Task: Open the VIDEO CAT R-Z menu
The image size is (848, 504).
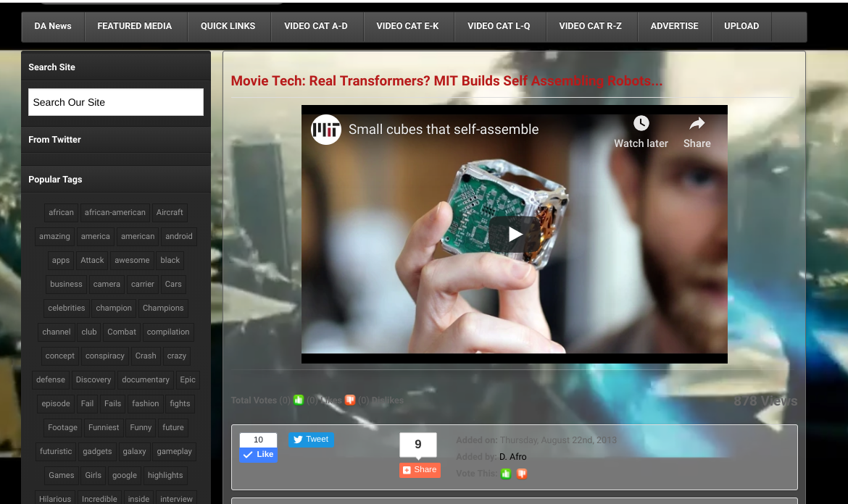Action: point(591,26)
